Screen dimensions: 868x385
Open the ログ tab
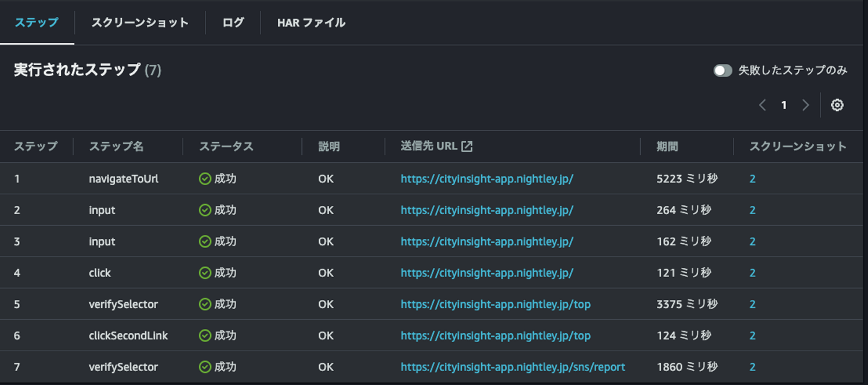point(233,23)
